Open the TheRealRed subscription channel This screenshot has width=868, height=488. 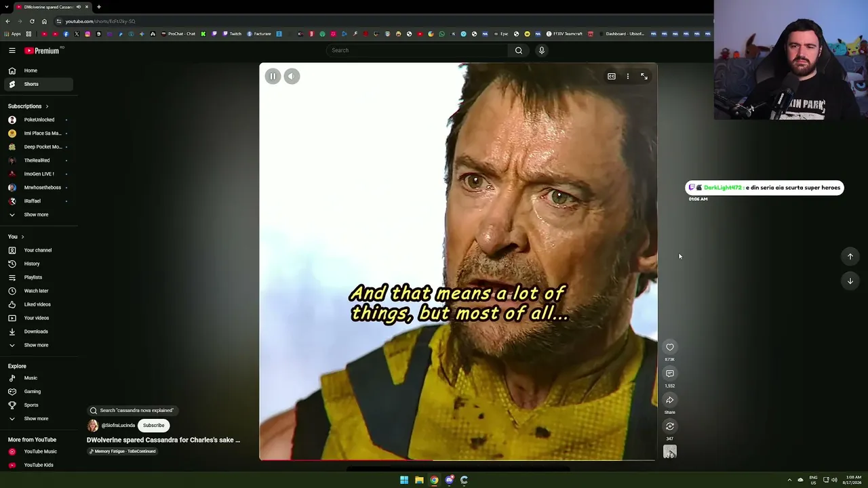(x=38, y=161)
